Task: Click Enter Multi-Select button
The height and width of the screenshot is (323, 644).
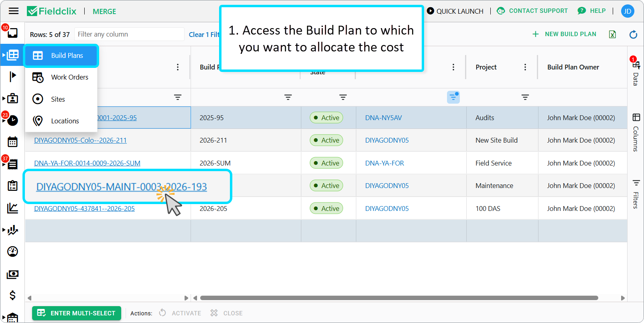Action: [77, 313]
